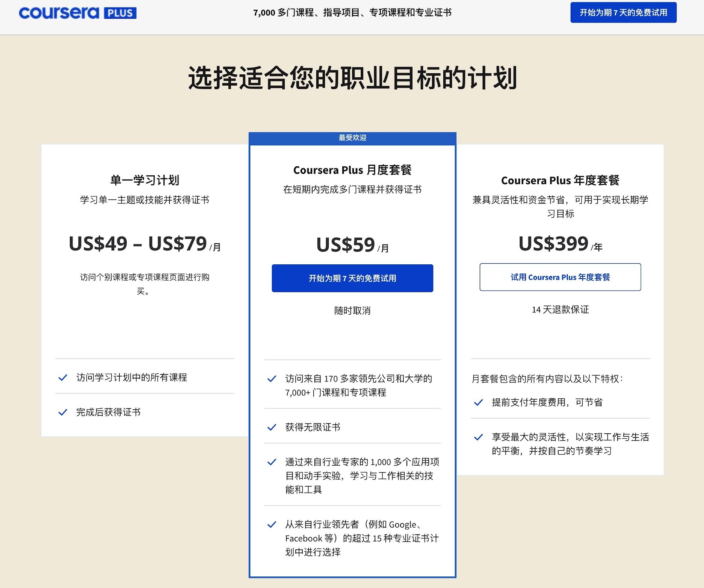Viewport: 704px width, 588px height.
Task: Click the checkmark beside 提前支付年度费用
Action: pyautogui.click(x=478, y=403)
